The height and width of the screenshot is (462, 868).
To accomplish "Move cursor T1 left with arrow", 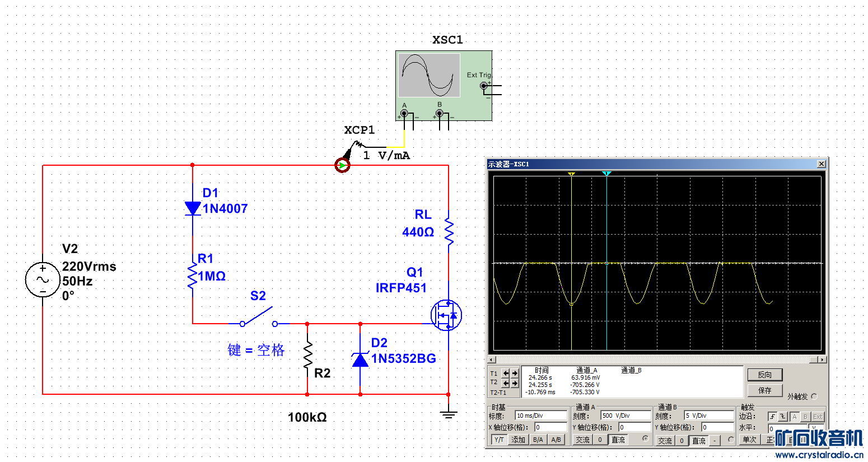I will coord(506,373).
